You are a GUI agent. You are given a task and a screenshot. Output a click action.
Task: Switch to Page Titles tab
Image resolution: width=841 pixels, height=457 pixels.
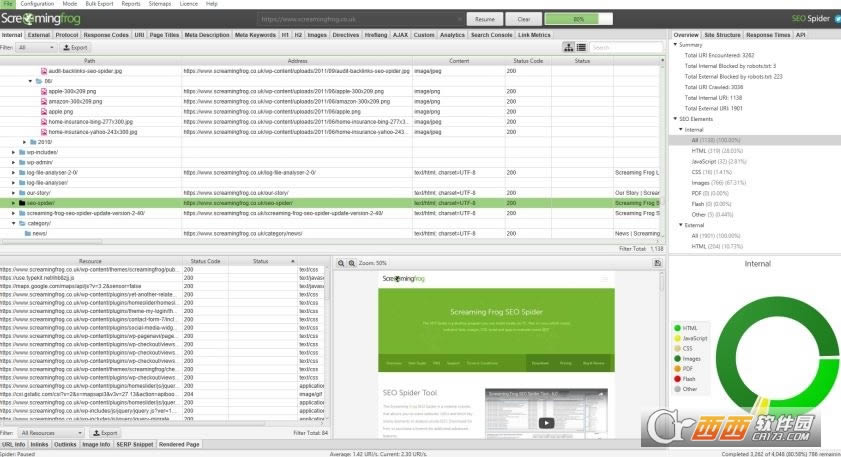(x=164, y=35)
